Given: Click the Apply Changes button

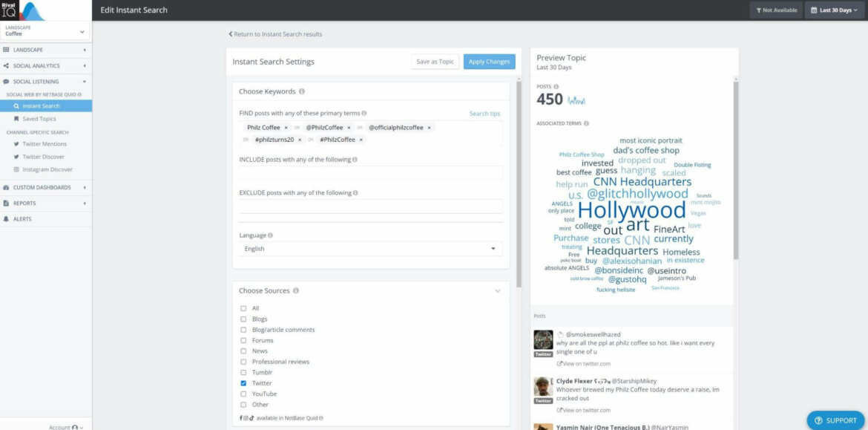Looking at the screenshot, I should point(489,62).
